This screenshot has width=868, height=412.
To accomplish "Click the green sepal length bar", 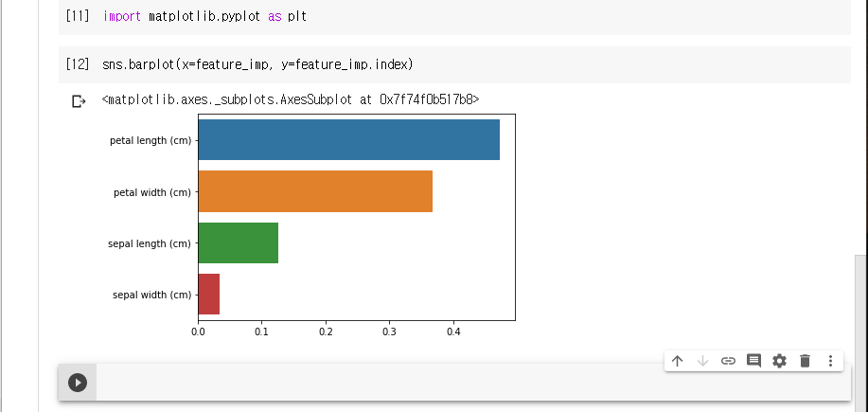I will [238, 242].
